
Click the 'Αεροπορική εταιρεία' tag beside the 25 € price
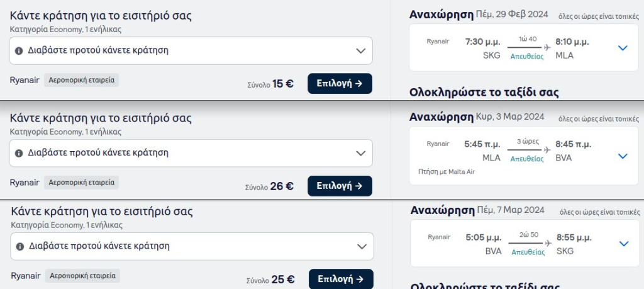click(82, 276)
